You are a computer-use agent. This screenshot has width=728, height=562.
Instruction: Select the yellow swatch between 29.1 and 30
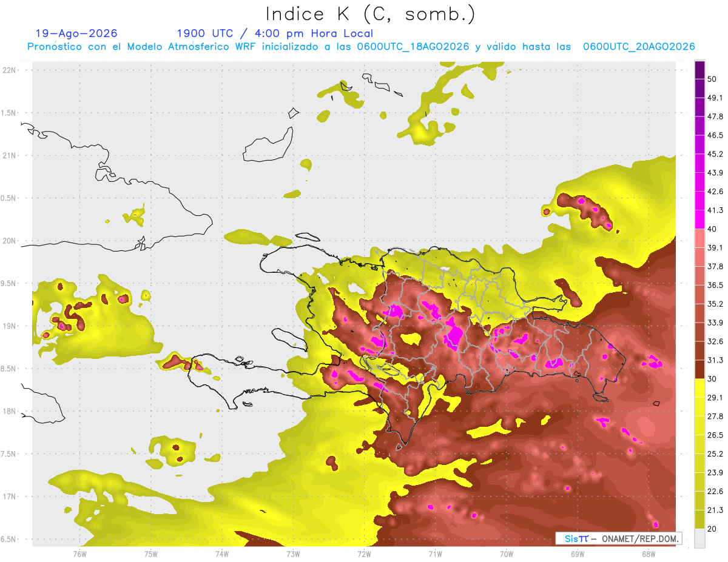tap(699, 389)
